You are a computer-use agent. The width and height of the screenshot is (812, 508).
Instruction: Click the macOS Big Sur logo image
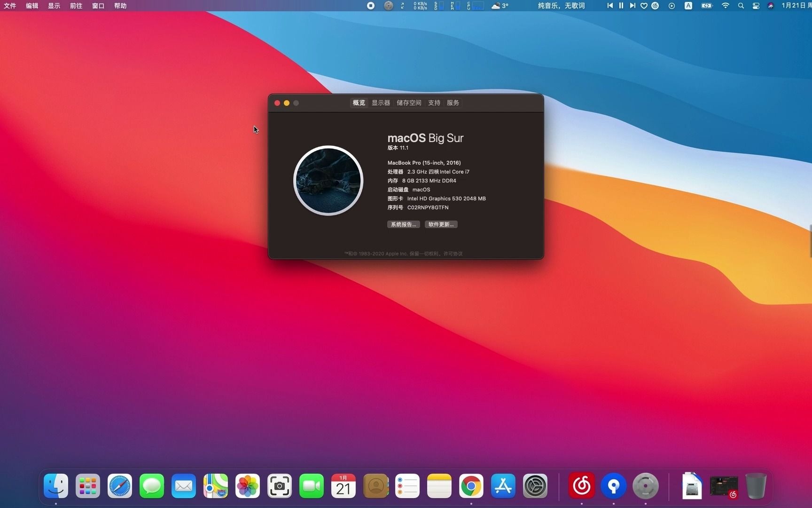coord(328,181)
